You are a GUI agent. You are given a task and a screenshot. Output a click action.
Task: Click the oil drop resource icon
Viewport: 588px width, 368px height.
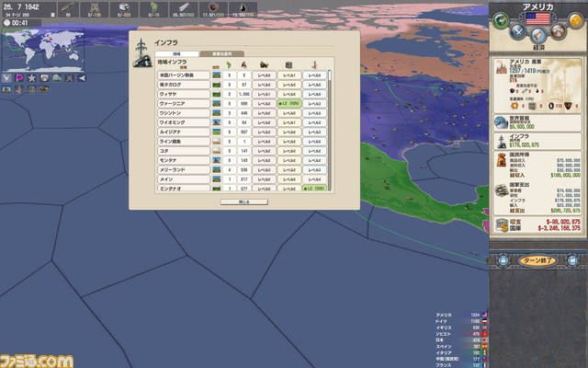243,7
